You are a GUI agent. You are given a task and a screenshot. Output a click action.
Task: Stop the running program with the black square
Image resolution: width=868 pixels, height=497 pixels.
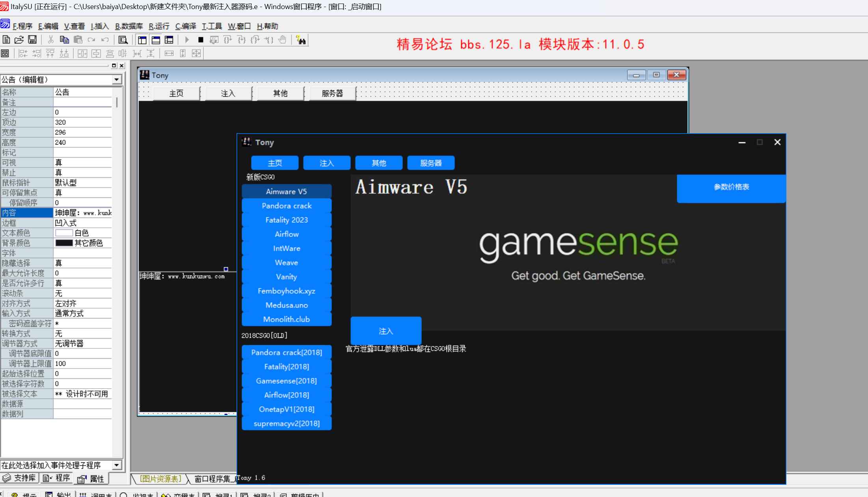tap(201, 40)
